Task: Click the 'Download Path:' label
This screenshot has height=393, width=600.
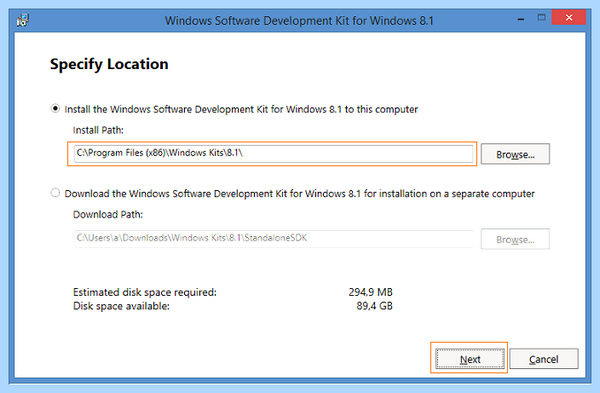Action: pos(108,214)
